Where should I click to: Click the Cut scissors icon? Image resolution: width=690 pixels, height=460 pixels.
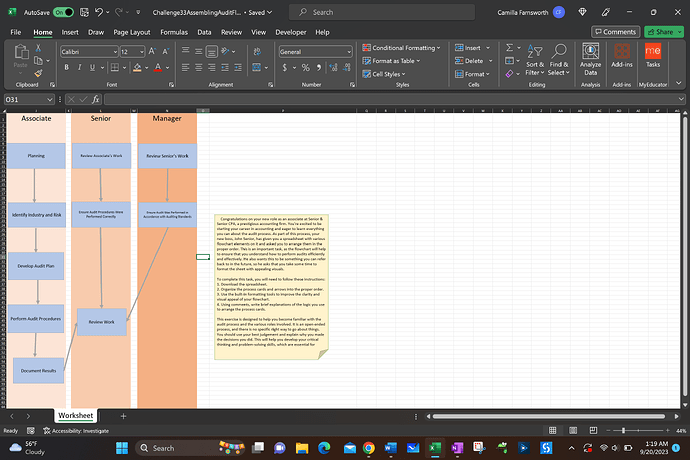coord(38,48)
